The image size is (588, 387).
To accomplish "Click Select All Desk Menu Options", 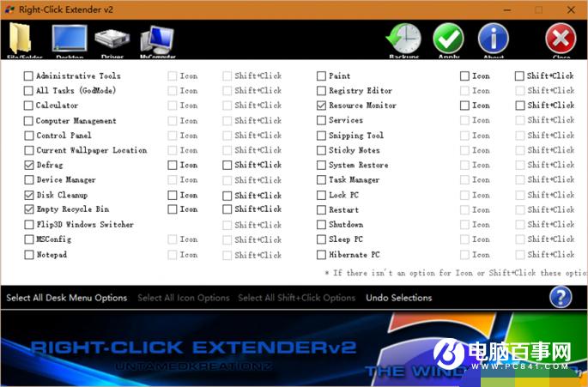I will tap(67, 298).
